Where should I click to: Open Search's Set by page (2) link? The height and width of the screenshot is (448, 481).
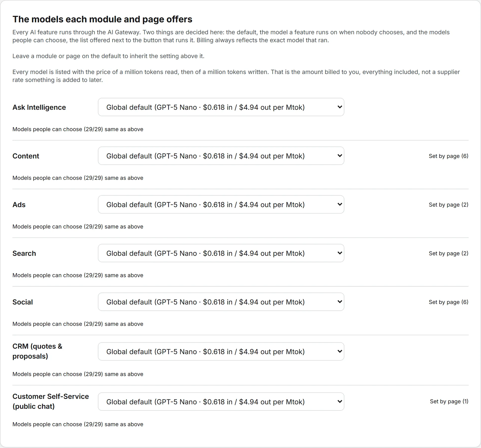coord(448,253)
